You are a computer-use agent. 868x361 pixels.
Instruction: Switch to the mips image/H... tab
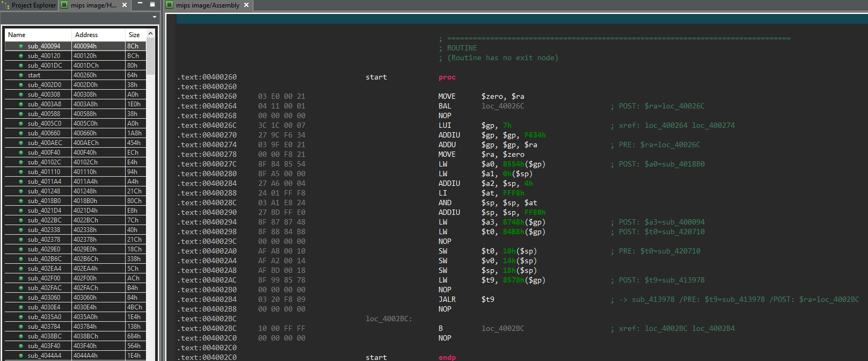93,5
